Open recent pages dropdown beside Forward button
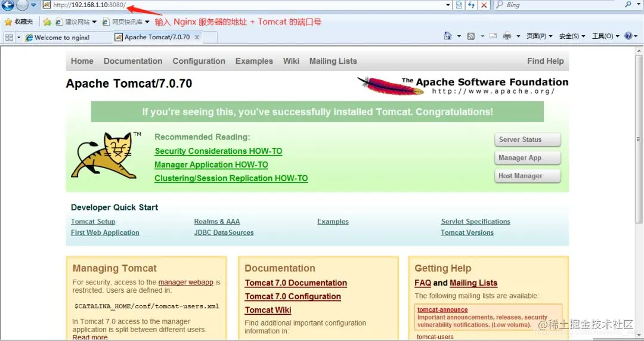This screenshot has width=644, height=341. point(33,5)
